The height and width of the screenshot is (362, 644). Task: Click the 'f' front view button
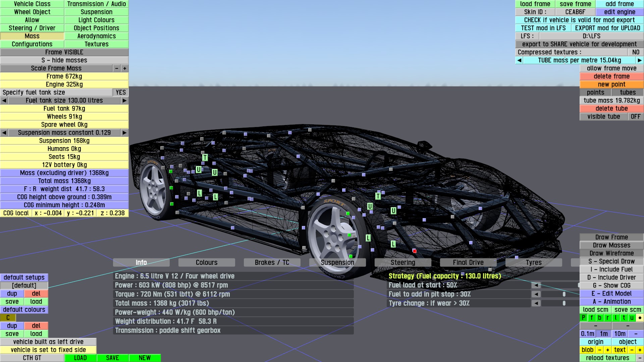[591, 318]
